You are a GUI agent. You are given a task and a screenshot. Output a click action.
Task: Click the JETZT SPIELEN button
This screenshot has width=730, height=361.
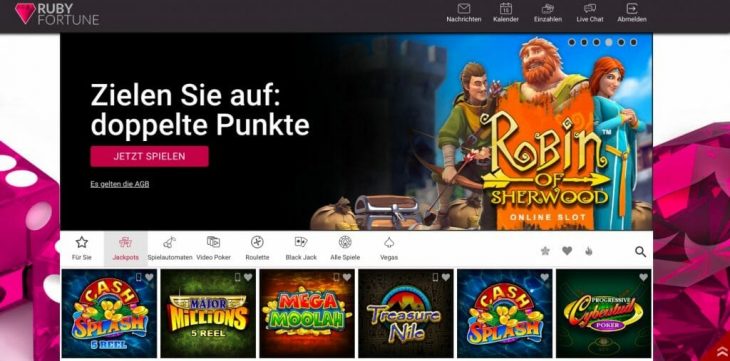149,157
